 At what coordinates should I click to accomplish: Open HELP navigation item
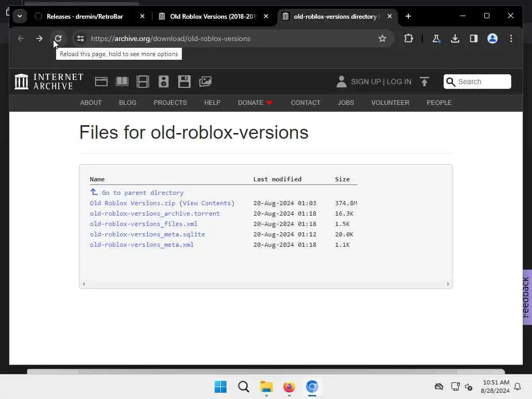[212, 102]
